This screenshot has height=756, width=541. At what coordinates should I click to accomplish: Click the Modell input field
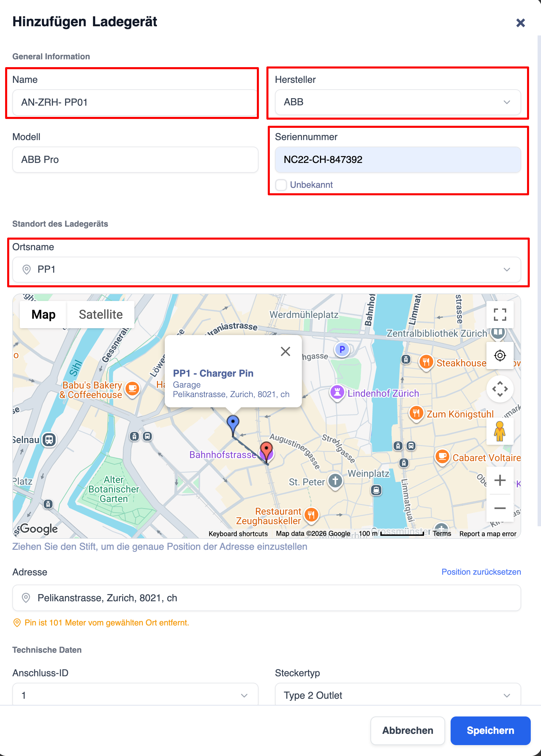[x=135, y=160]
